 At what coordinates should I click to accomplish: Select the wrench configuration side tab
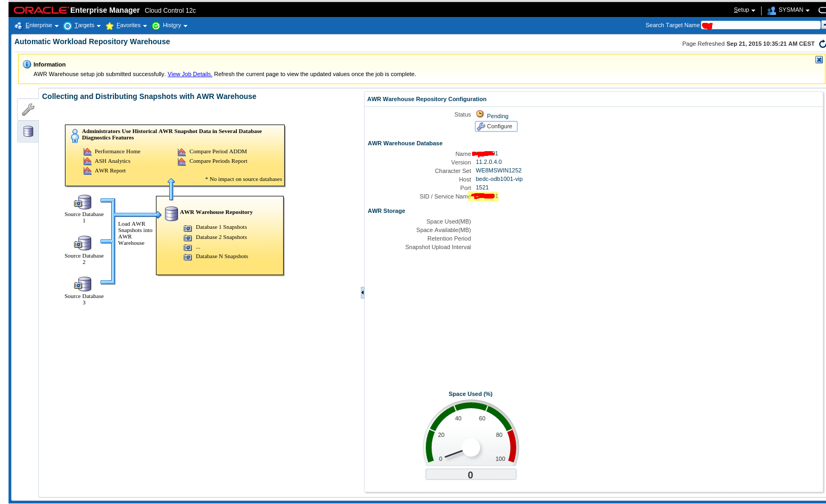coord(28,109)
